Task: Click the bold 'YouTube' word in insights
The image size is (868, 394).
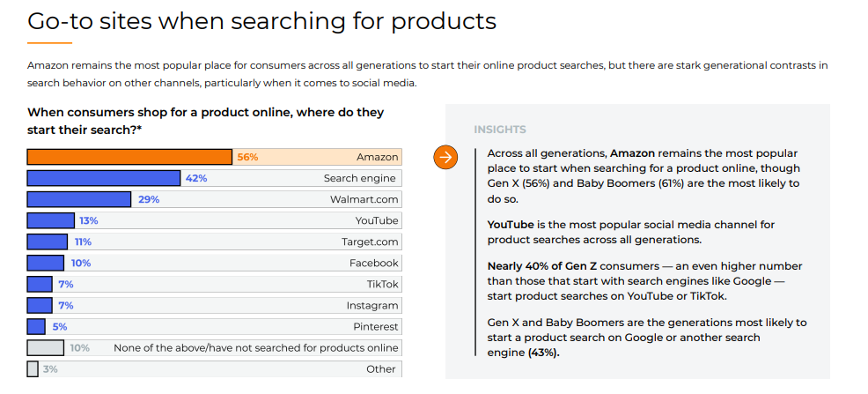Action: [512, 225]
